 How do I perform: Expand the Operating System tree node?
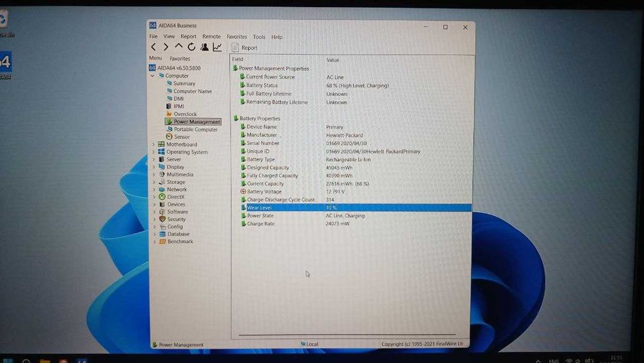[x=154, y=152]
